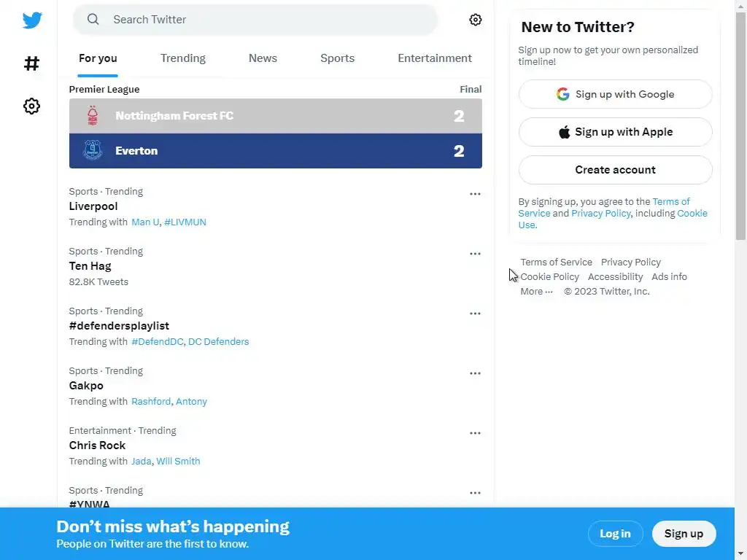Click the Premier League heading
This screenshot has height=560, width=747.
pos(104,89)
